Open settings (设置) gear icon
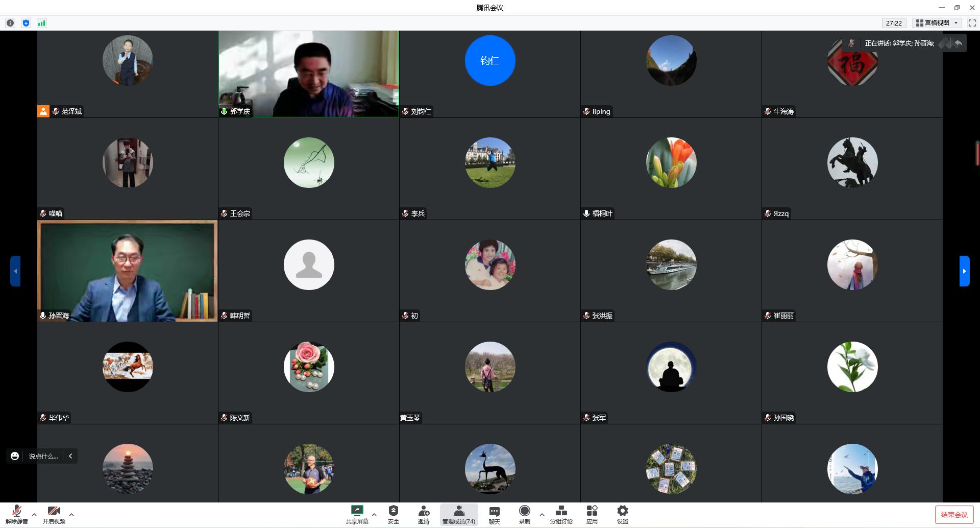The image size is (980, 528). [x=622, y=511]
